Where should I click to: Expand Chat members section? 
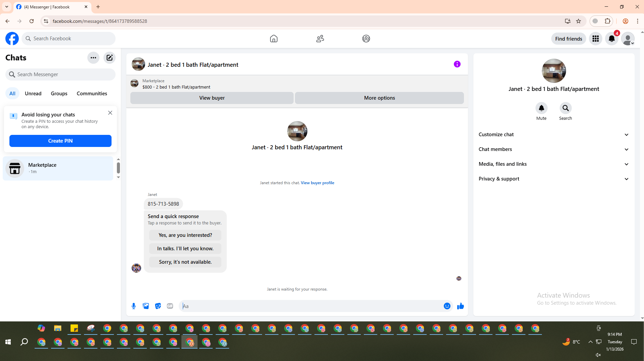554,149
